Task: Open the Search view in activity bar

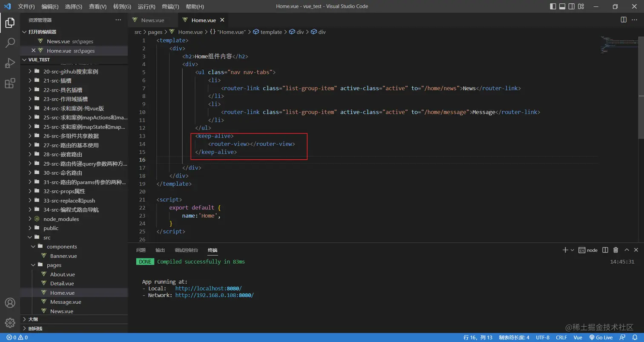Action: pos(10,43)
